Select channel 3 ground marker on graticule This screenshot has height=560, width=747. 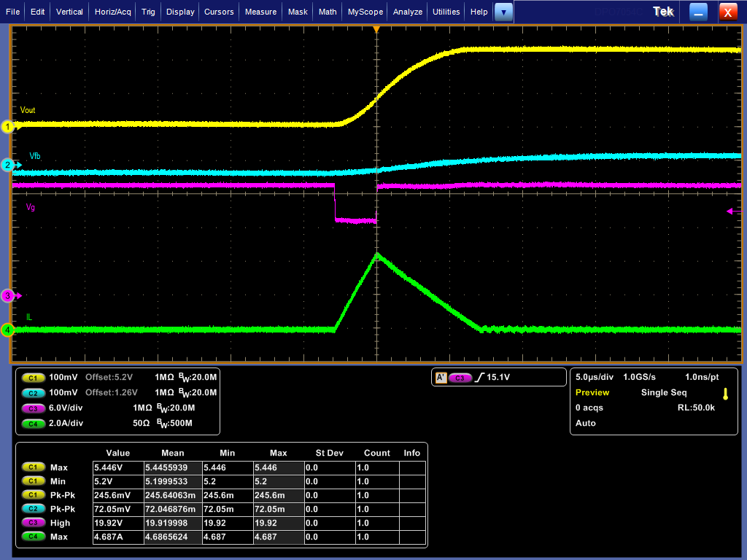click(7, 296)
